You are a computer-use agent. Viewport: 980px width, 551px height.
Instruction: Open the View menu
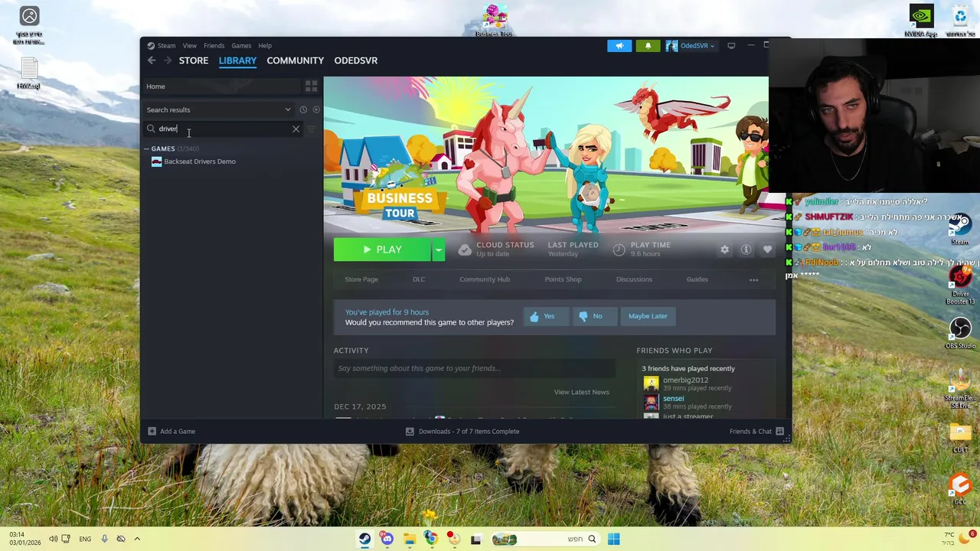pyautogui.click(x=189, y=46)
